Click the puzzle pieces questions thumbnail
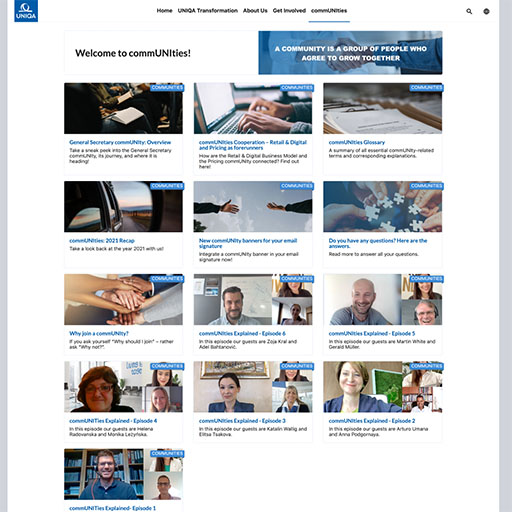This screenshot has height=512, width=512. [383, 207]
